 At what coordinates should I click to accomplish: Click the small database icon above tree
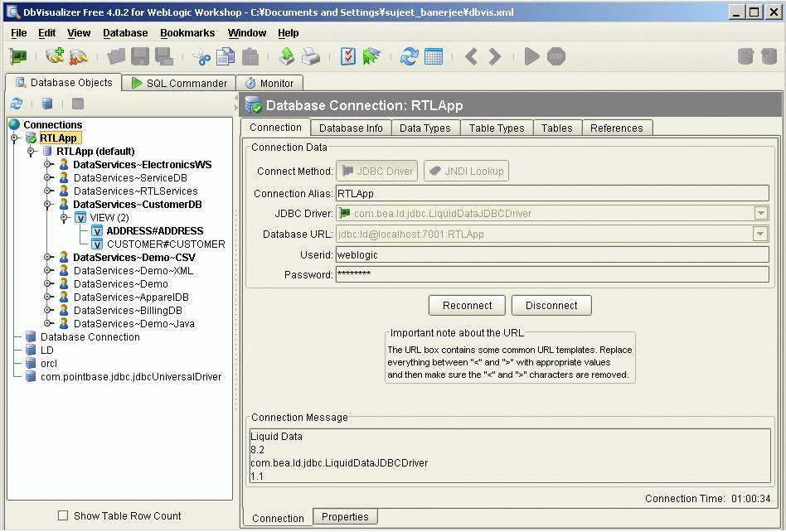tap(47, 104)
